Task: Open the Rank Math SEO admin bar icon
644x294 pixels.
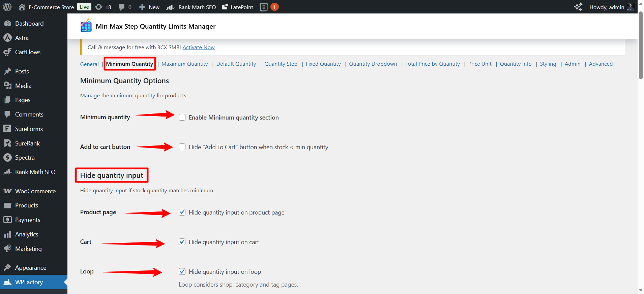Action: coord(170,7)
